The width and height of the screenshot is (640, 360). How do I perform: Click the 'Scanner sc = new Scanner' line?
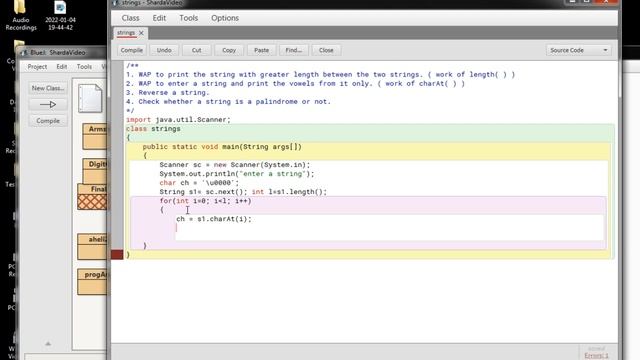(235, 165)
